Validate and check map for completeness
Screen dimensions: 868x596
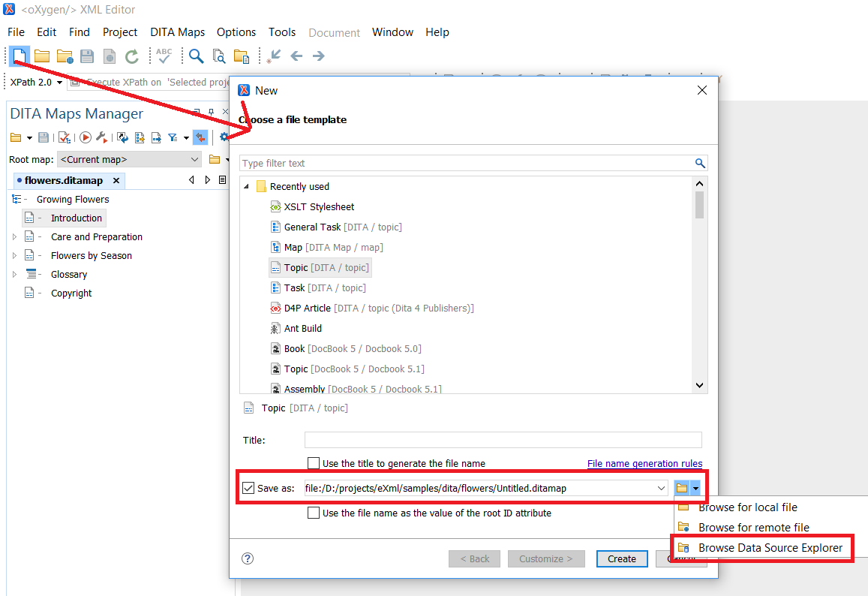tap(65, 137)
